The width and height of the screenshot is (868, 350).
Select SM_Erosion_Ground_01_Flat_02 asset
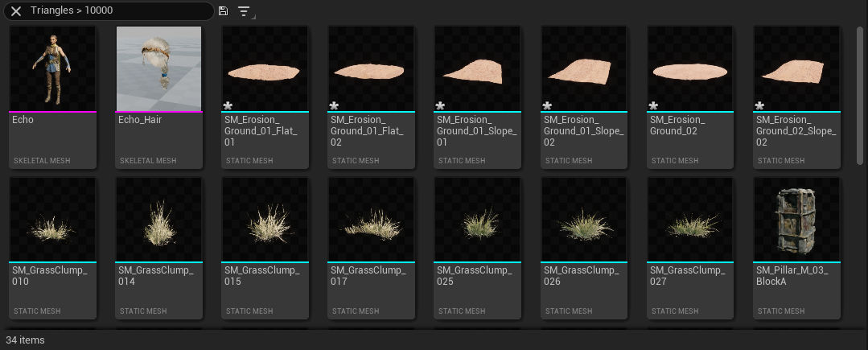pos(371,97)
